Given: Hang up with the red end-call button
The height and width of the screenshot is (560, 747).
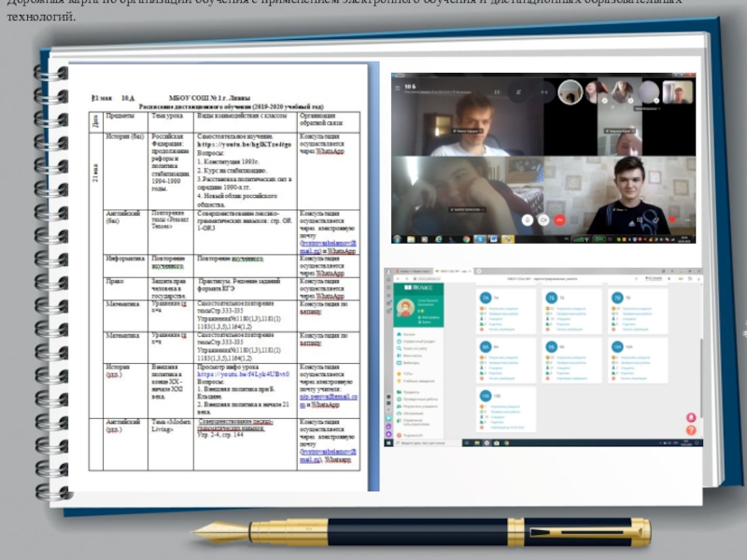Looking at the screenshot, I should (x=559, y=220).
